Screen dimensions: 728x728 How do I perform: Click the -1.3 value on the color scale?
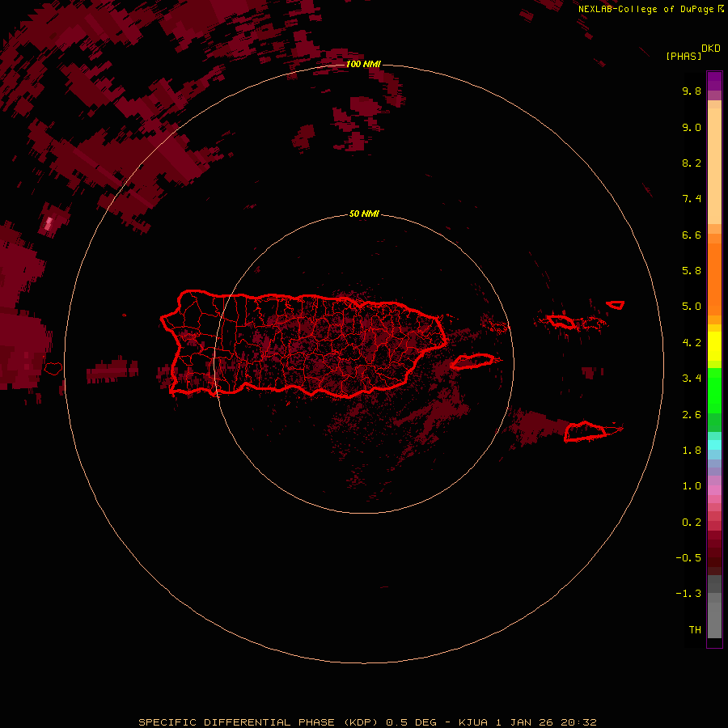pyautogui.click(x=688, y=594)
